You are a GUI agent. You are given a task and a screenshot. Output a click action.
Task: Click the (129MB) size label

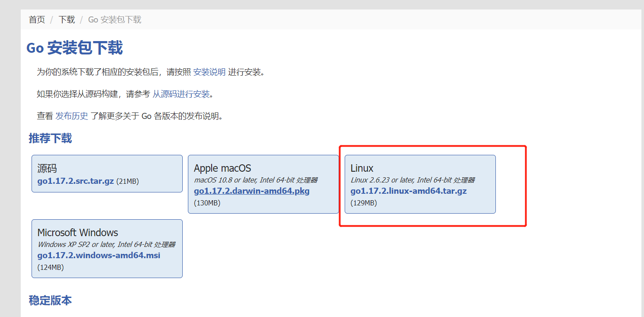364,203
